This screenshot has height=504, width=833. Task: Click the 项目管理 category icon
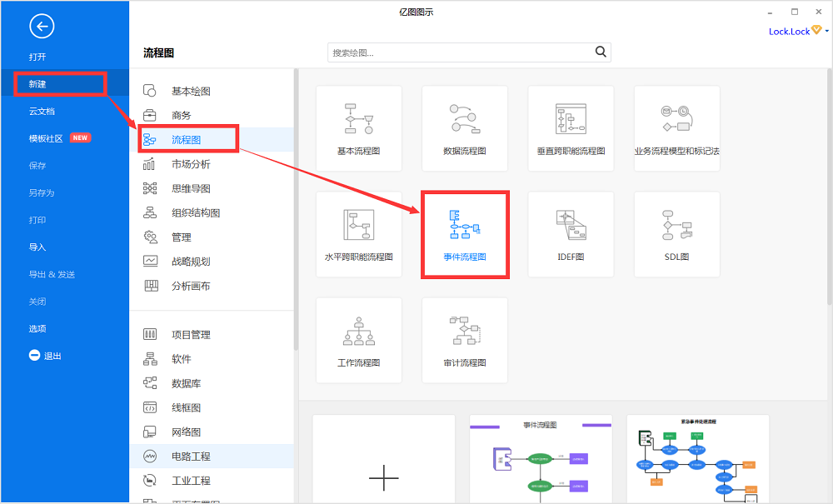click(150, 334)
